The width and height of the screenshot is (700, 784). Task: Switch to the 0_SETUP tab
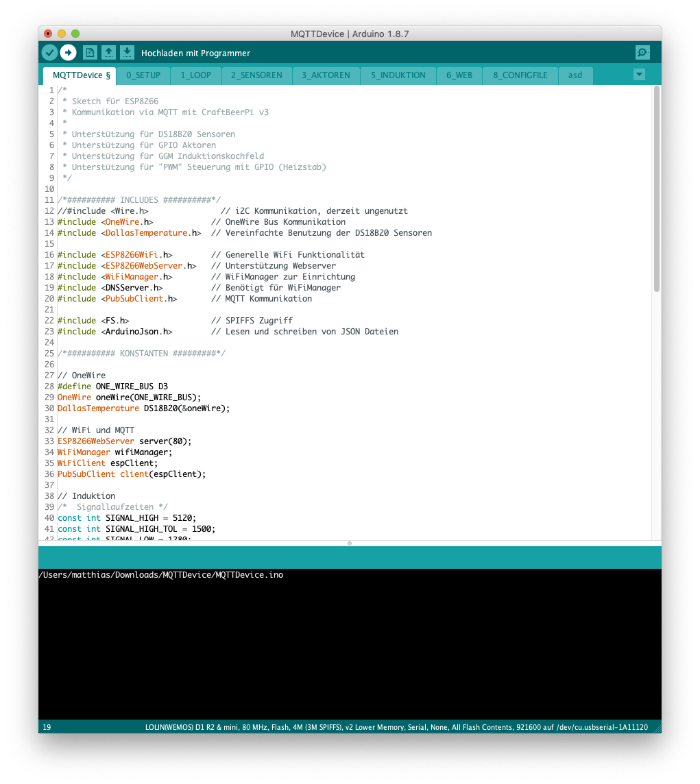pyautogui.click(x=143, y=75)
